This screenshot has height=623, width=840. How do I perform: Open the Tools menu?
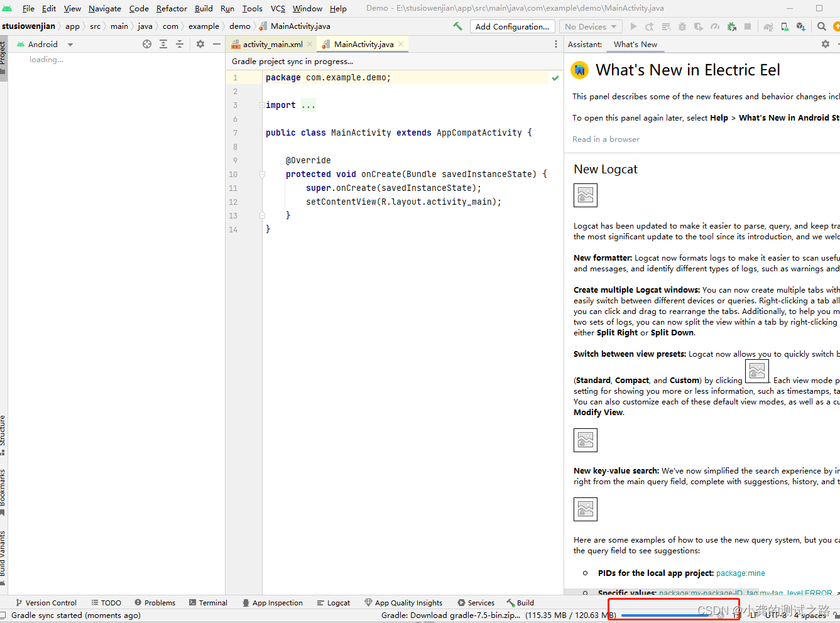[x=253, y=8]
